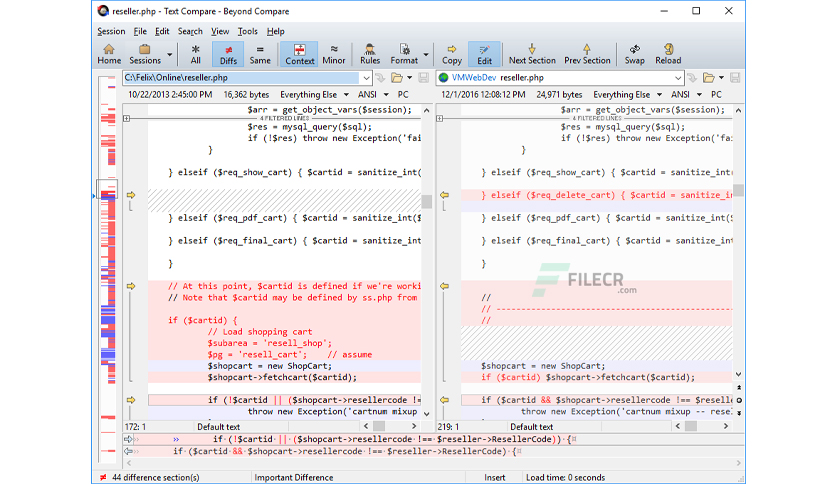Image resolution: width=836 pixels, height=484 pixels.
Task: Toggle Diffs display filter
Action: coord(228,54)
